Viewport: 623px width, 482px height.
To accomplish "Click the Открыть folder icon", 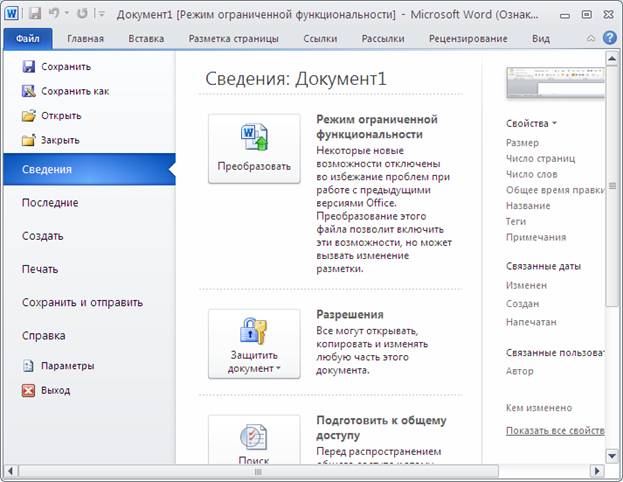I will click(28, 115).
